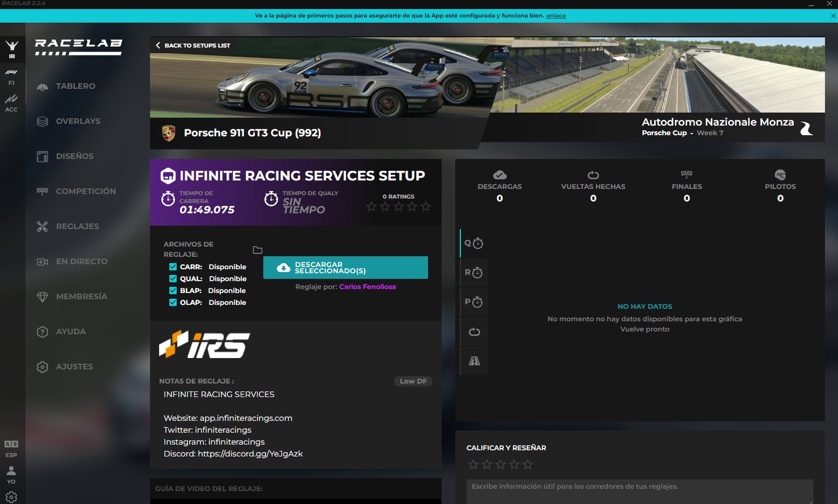
Task: Open setups folder icon next to Archivos
Action: 258,250
